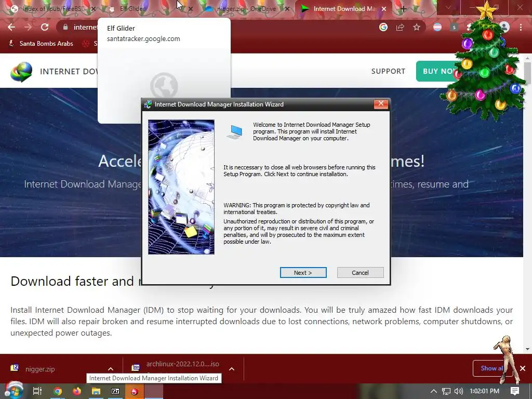Open the notification center icon
This screenshot has height=399, width=532.
pos(515,391)
